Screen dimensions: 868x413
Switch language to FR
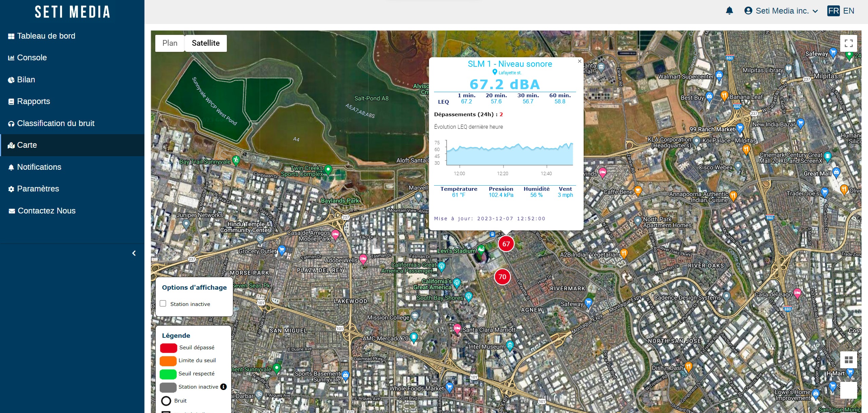[833, 11]
